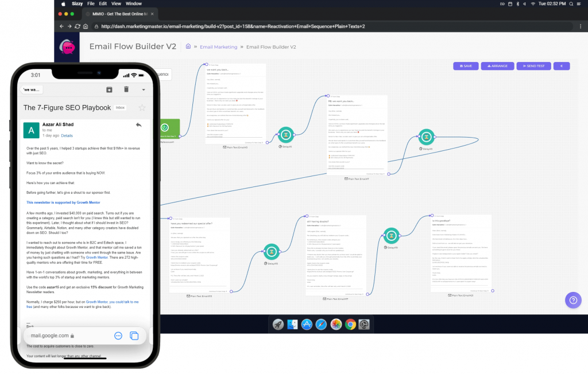Open the Details link under sender
This screenshot has height=374, width=588.
coord(67,135)
